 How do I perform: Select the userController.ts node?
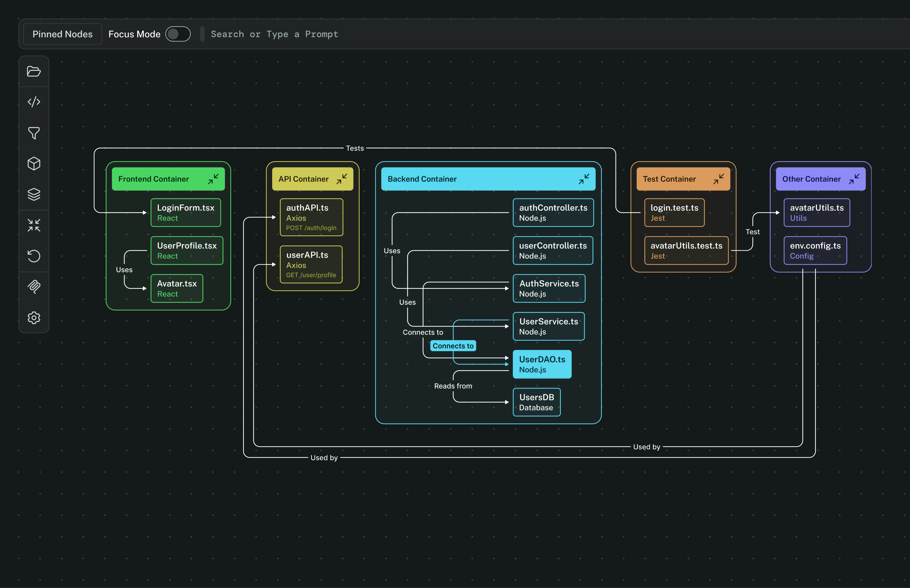[x=553, y=250]
